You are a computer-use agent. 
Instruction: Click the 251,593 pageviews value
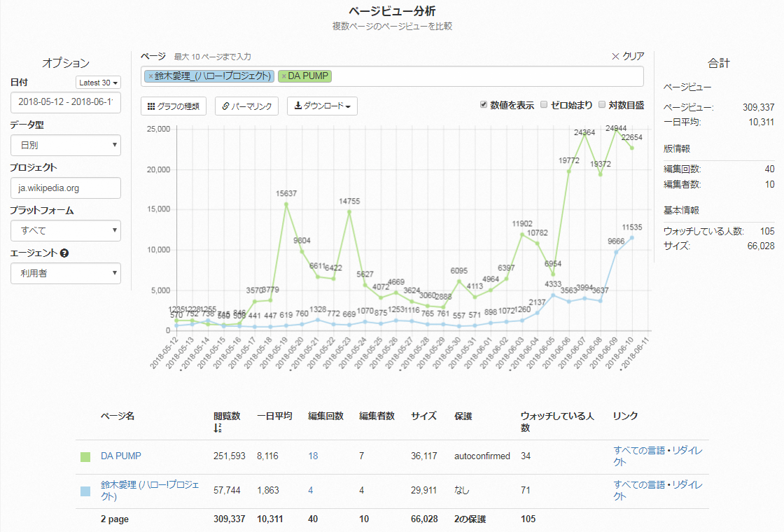click(x=230, y=456)
